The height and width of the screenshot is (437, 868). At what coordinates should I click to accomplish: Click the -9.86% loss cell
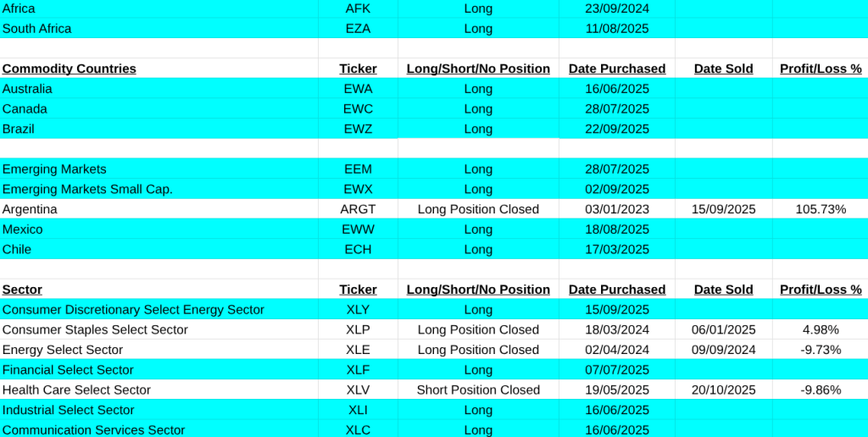tap(820, 390)
